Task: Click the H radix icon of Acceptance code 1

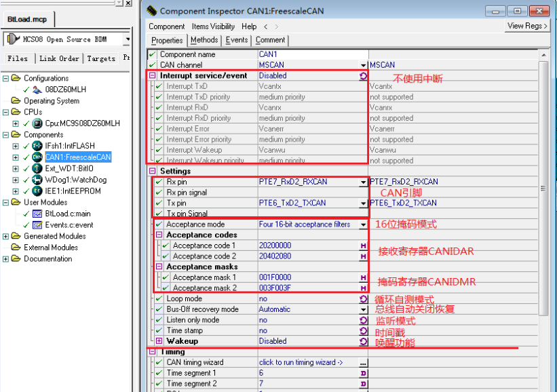Action: 363,246
